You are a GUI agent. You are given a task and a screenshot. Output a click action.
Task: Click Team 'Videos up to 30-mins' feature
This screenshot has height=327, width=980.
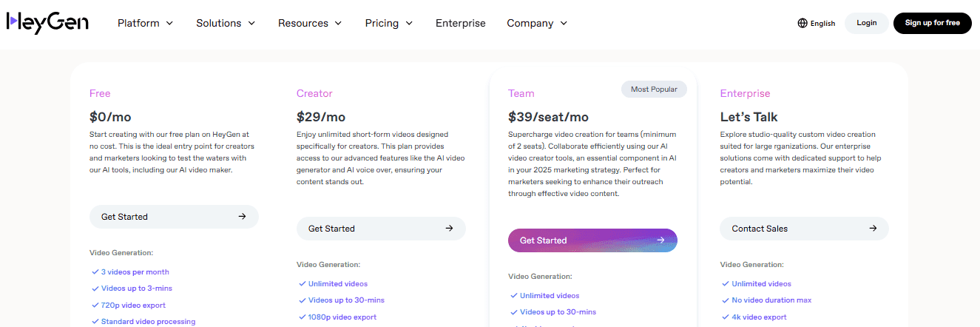(558, 312)
